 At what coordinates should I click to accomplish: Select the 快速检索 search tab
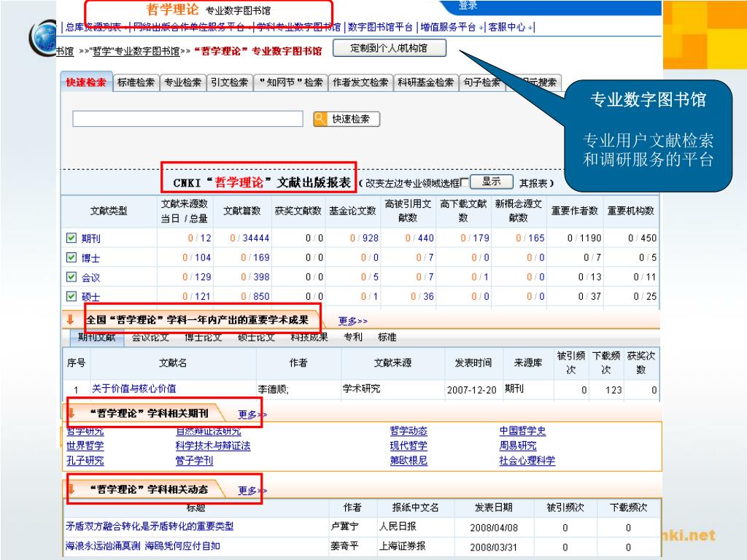point(86,82)
